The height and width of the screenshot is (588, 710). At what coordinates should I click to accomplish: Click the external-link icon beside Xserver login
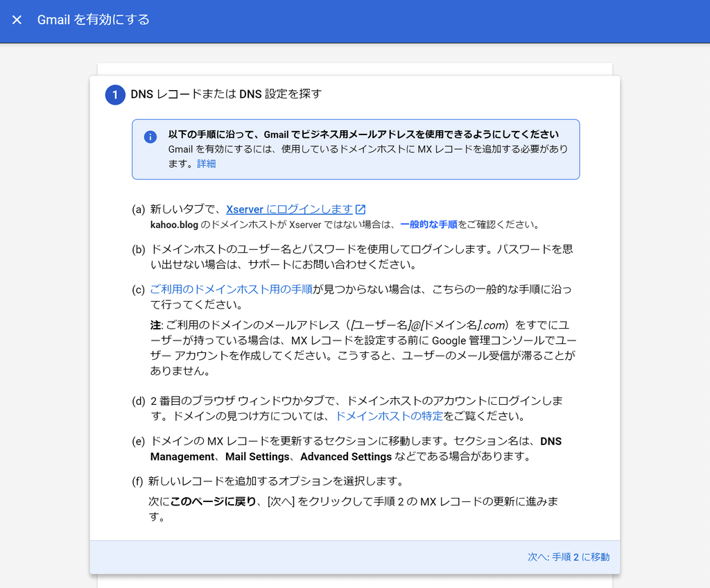point(361,209)
